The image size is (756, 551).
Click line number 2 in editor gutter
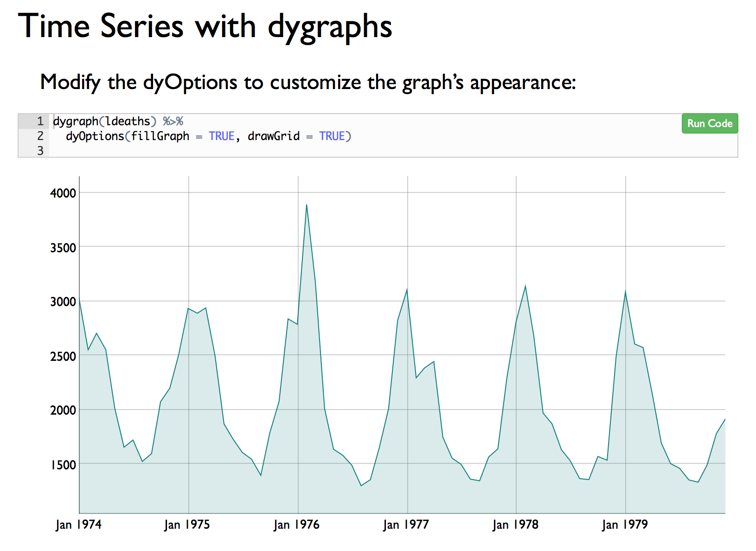(x=40, y=136)
